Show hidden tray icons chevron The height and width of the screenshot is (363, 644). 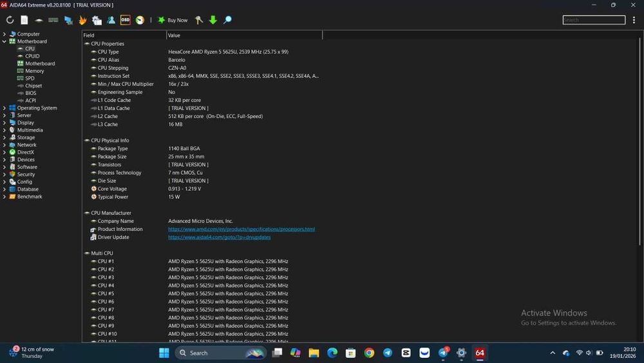point(553,353)
